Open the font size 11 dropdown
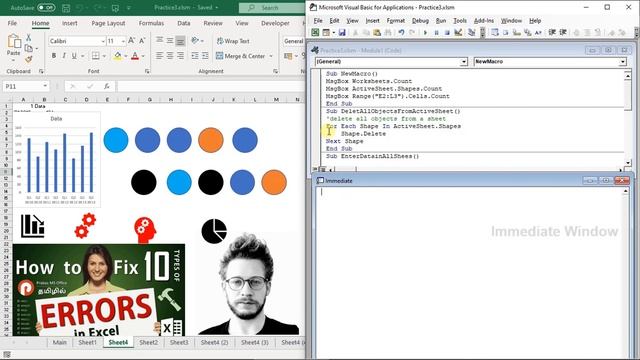The height and width of the screenshot is (360, 640). [x=123, y=41]
